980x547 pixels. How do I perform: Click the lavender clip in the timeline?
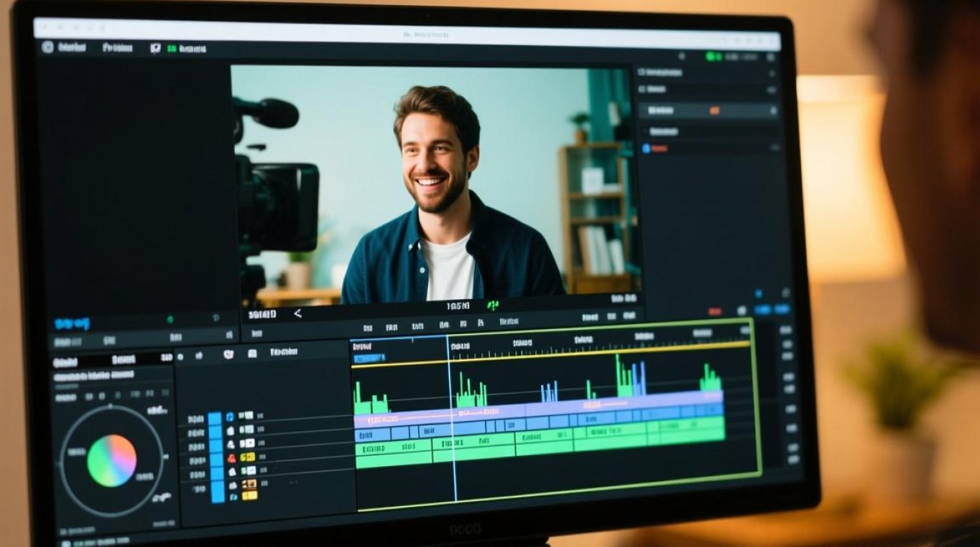coord(538,407)
